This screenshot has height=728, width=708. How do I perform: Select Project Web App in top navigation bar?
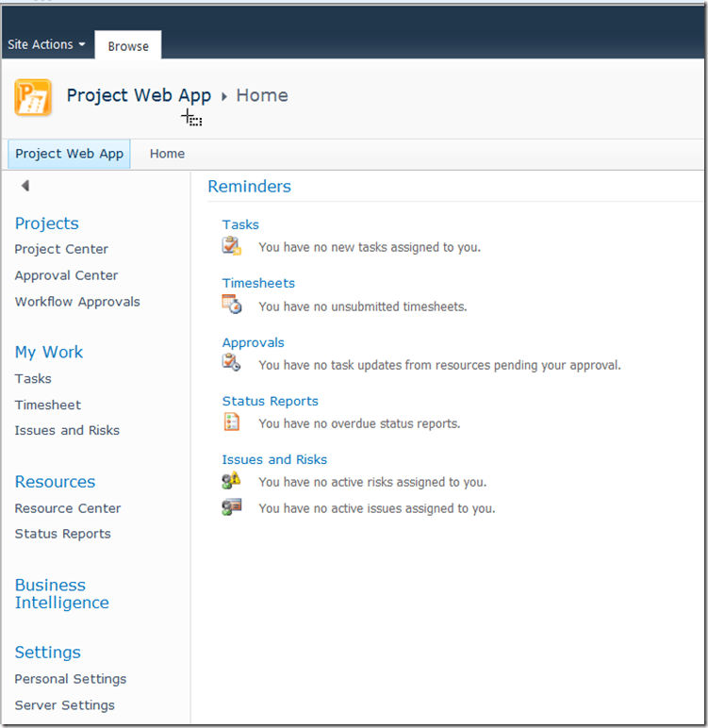point(69,154)
